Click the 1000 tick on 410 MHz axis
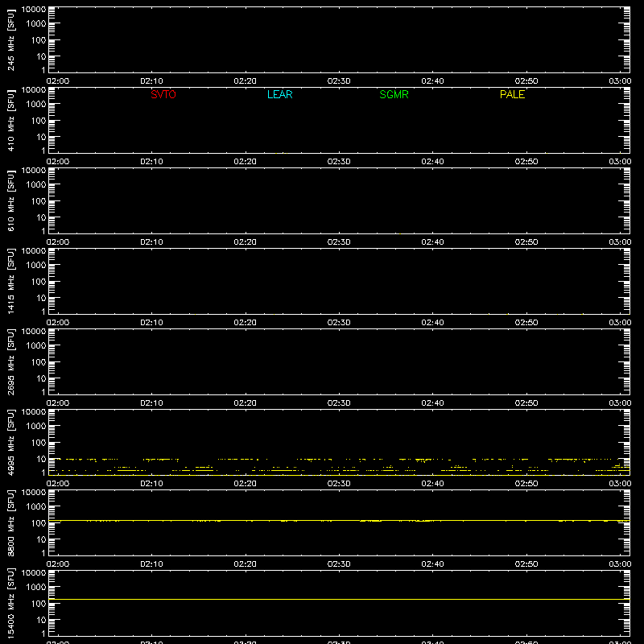 (36, 104)
